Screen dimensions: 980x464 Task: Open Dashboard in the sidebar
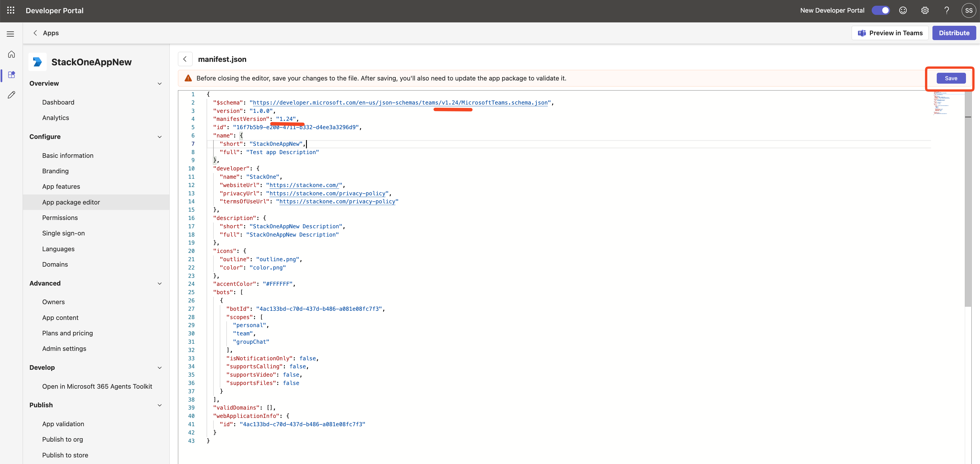click(x=58, y=102)
